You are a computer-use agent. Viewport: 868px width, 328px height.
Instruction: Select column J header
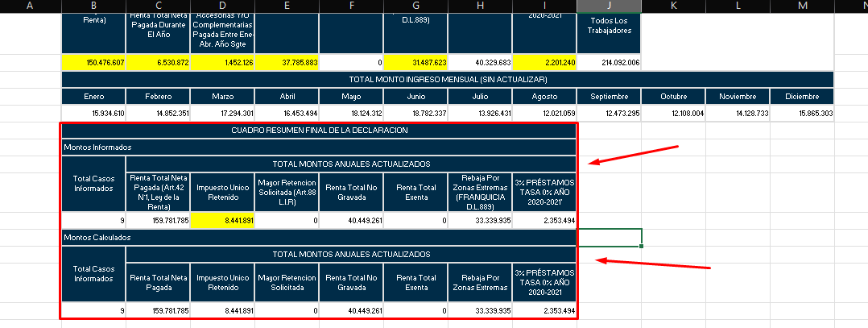[609, 6]
